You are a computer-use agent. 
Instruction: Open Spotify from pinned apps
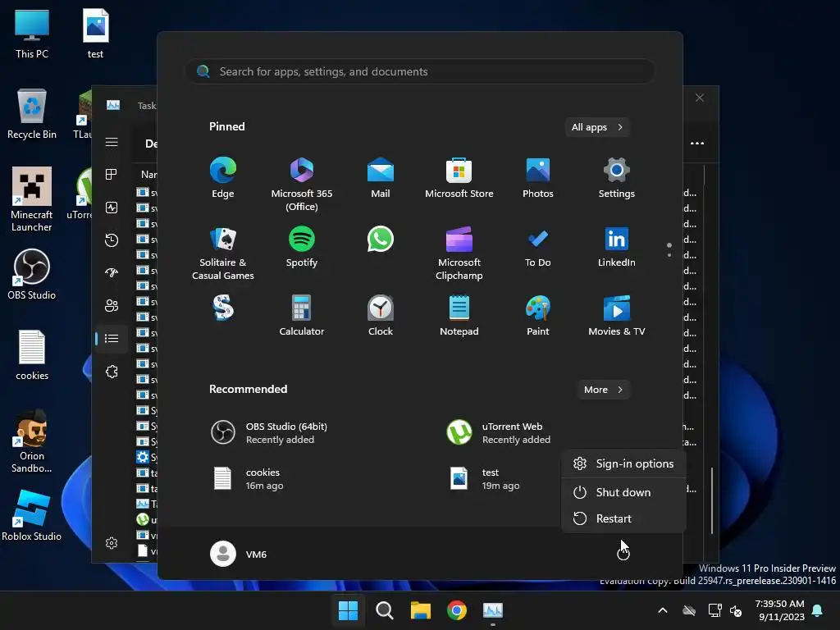[x=302, y=247]
